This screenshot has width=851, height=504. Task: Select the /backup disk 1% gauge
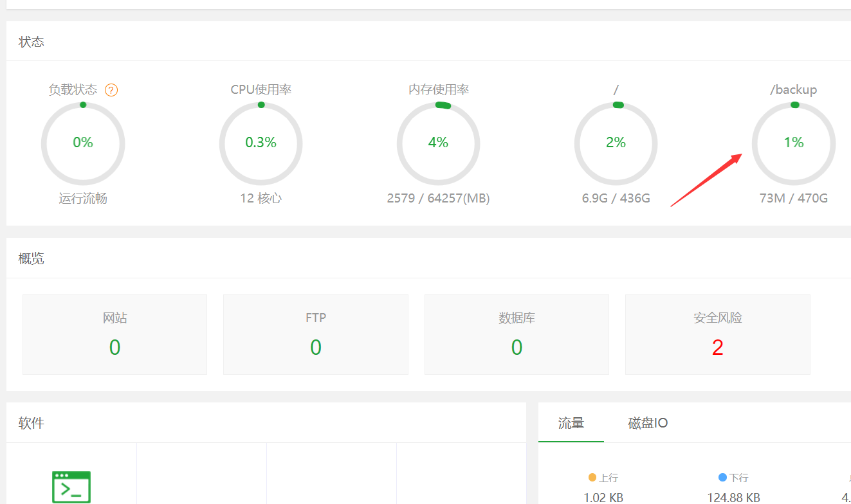[x=794, y=143]
